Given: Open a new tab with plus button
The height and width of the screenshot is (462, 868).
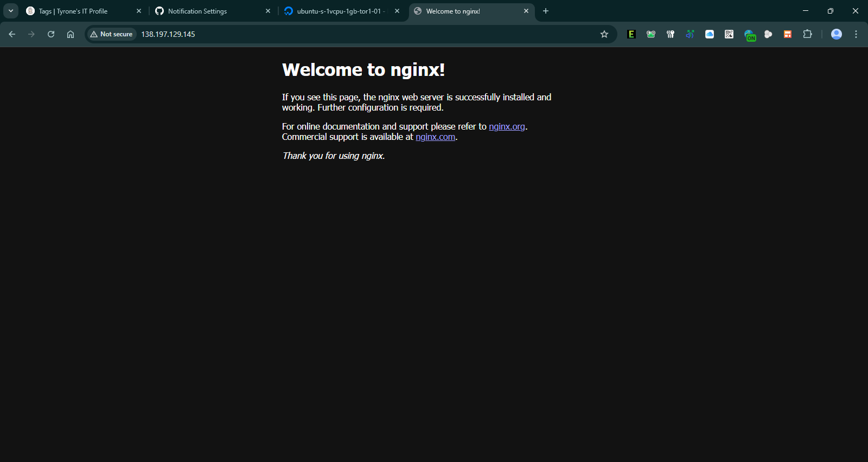Looking at the screenshot, I should [546, 11].
